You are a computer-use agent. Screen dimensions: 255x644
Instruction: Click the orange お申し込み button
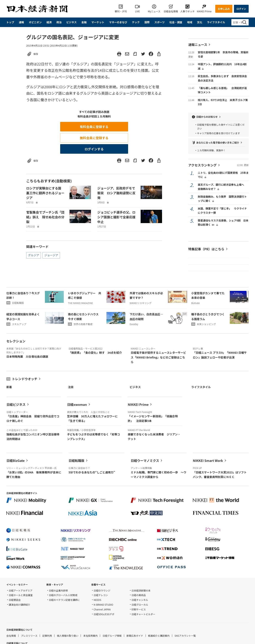(224, 9)
